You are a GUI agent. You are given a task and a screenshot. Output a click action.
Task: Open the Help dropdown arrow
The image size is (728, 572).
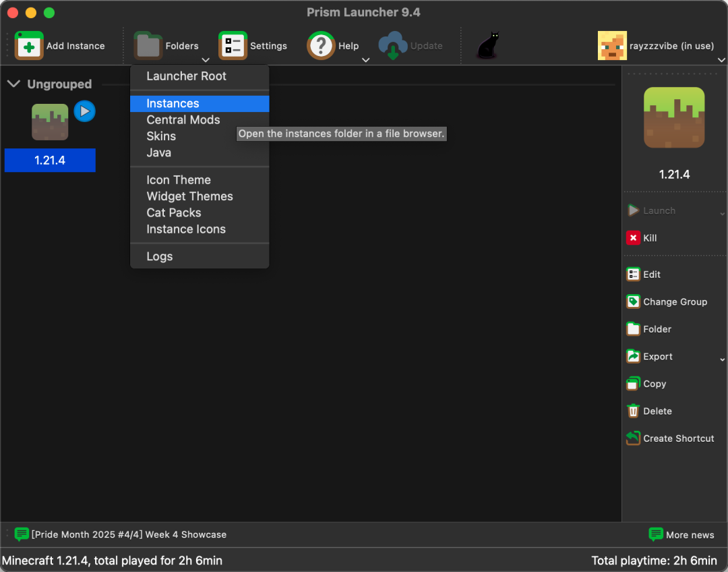tap(365, 60)
